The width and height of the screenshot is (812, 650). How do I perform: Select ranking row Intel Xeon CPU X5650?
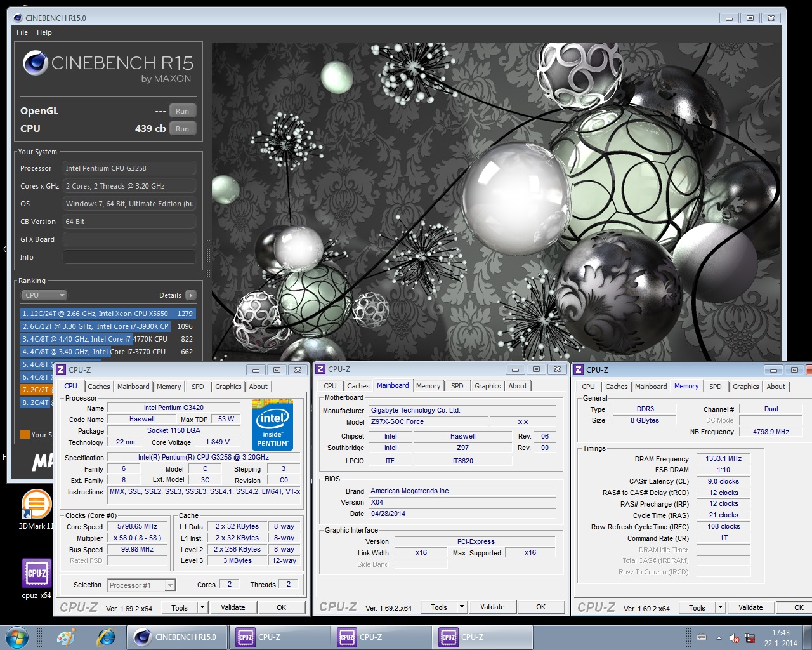[108, 314]
